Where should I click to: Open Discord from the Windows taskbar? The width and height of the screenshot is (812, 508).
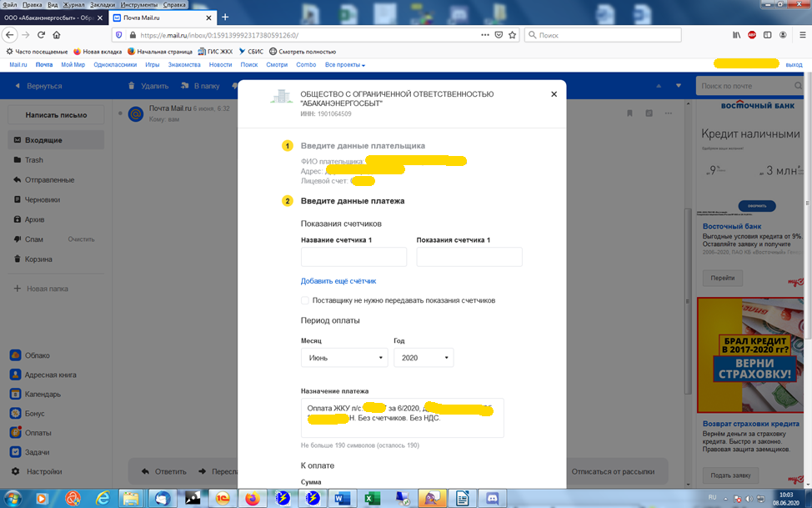pos(491,499)
